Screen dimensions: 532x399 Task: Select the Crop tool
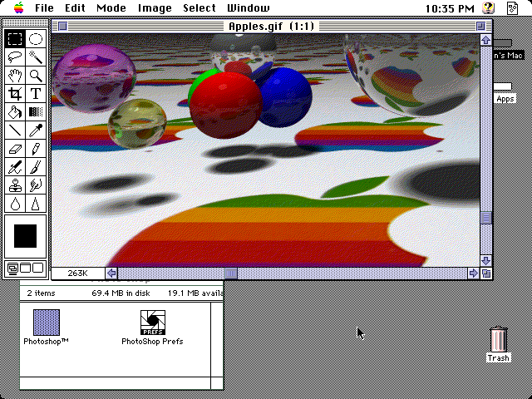[x=15, y=93]
